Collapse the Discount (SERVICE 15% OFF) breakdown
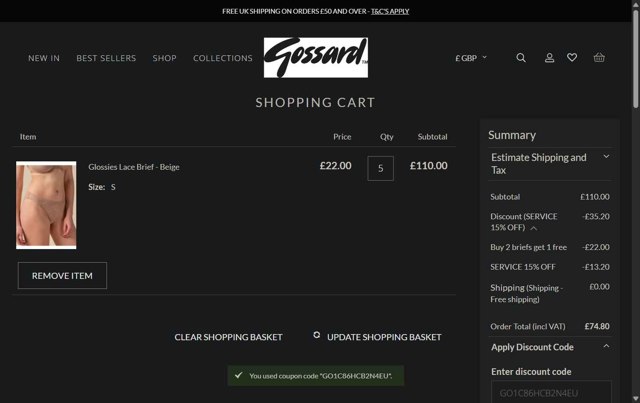 533,228
